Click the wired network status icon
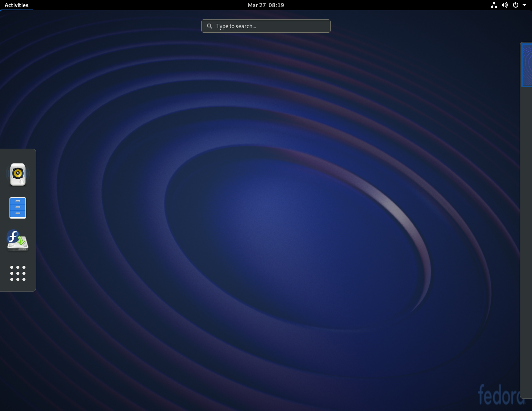 pyautogui.click(x=494, y=5)
